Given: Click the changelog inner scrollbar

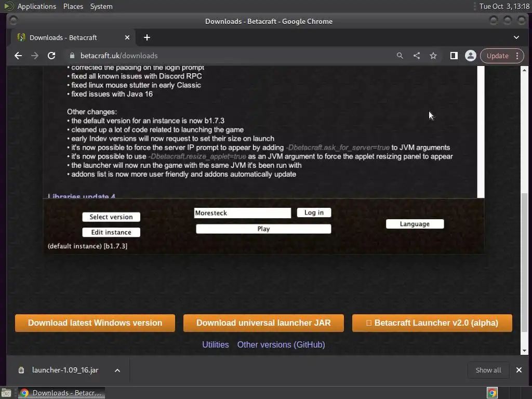Looking at the screenshot, I should click(x=481, y=132).
